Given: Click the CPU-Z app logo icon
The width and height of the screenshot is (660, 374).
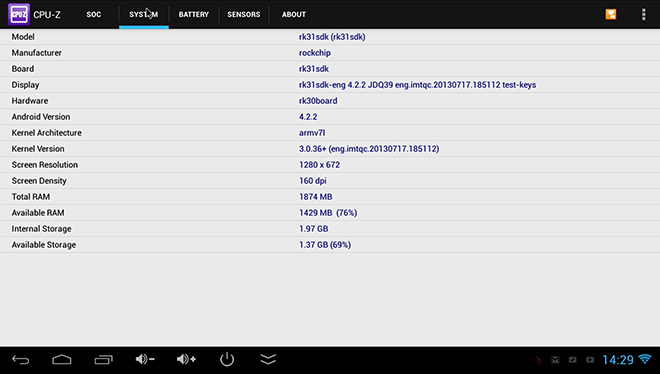Looking at the screenshot, I should (19, 14).
